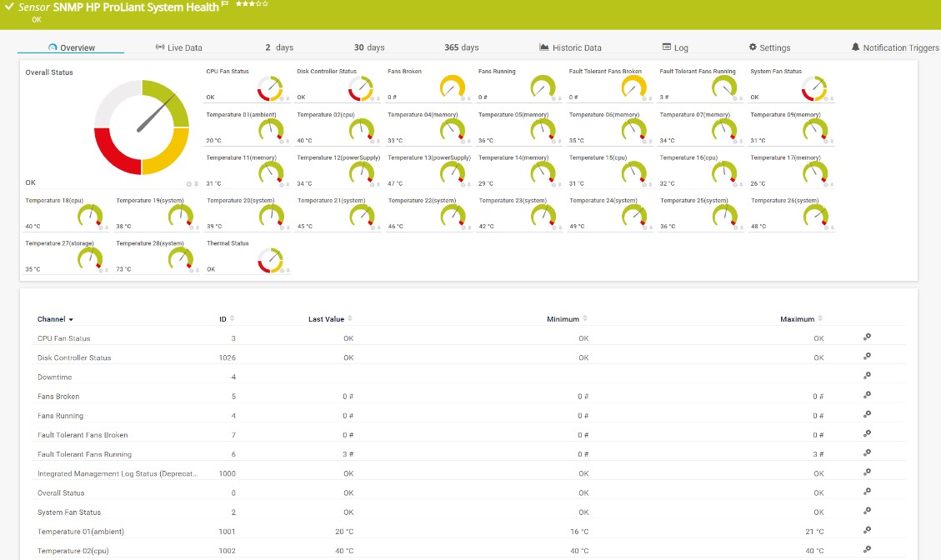
Task: Open settings gear for Temperature 01(ambient) row
Action: click(x=867, y=530)
